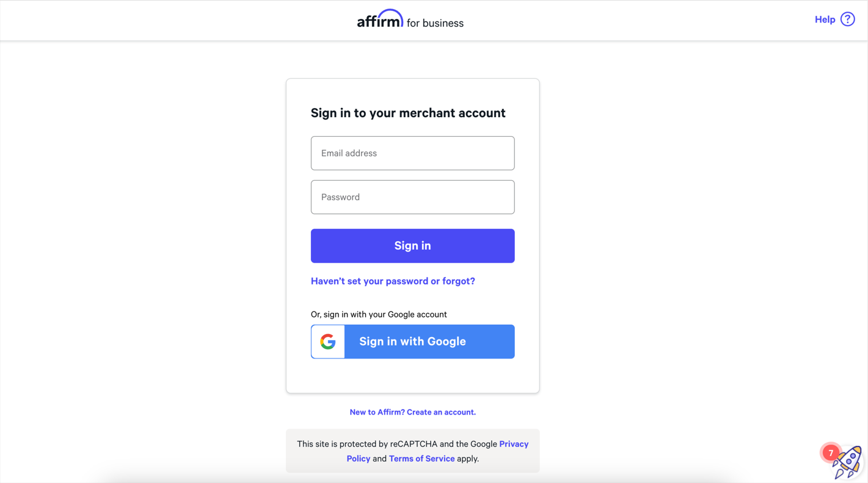
Task: Open the Help question mark icon
Action: tap(847, 20)
